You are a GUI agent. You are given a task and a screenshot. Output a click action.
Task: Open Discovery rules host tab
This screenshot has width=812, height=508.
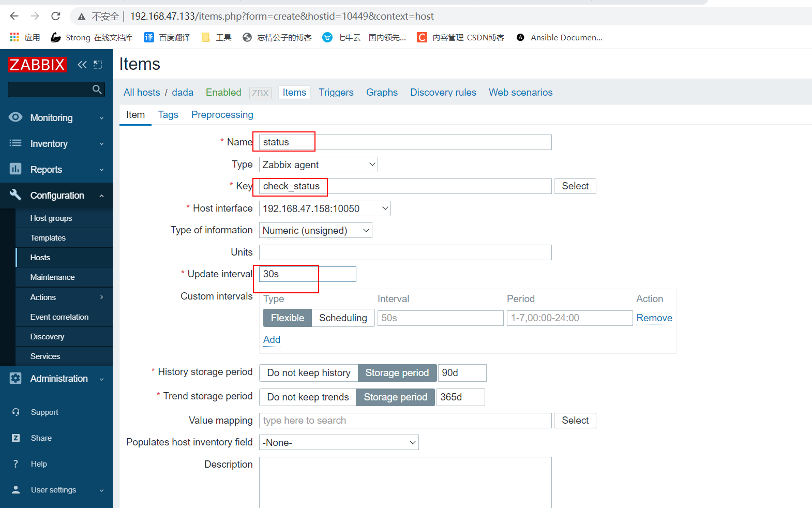(x=443, y=92)
